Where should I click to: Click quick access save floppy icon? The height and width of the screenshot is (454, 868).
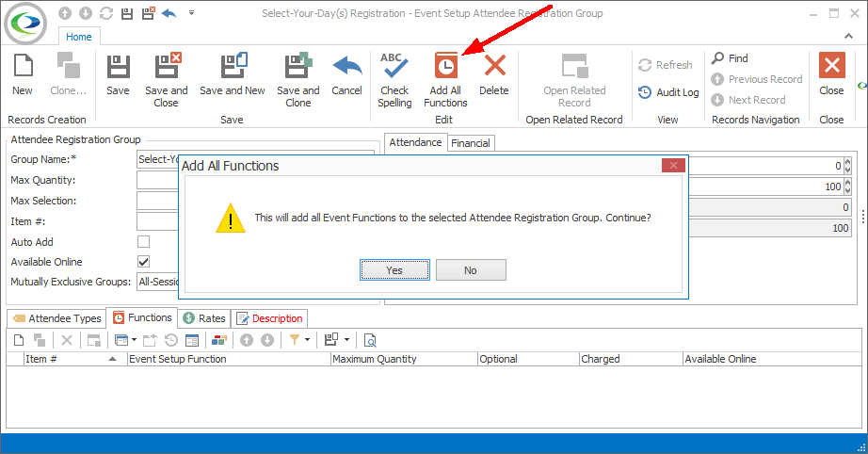point(127,13)
